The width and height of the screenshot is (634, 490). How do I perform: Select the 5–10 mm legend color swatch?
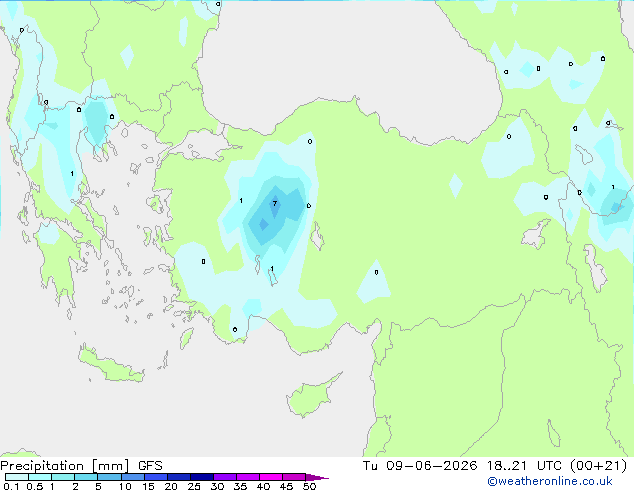(x=109, y=477)
